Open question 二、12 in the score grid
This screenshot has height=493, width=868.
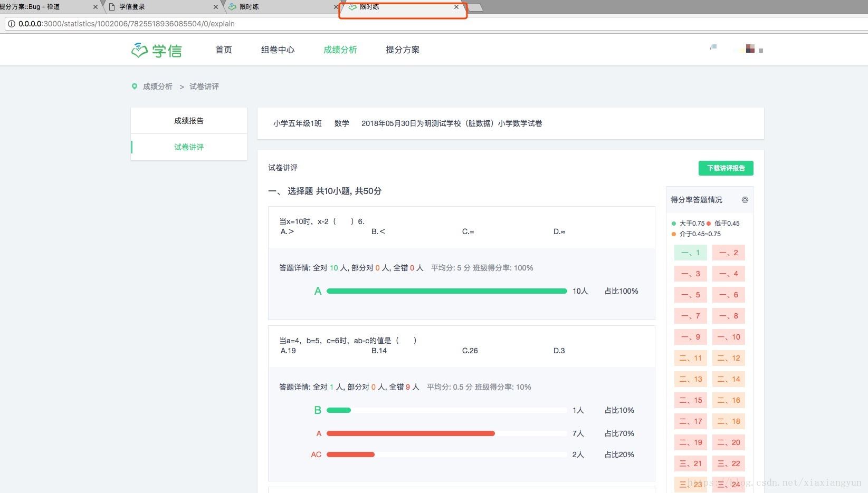point(728,358)
